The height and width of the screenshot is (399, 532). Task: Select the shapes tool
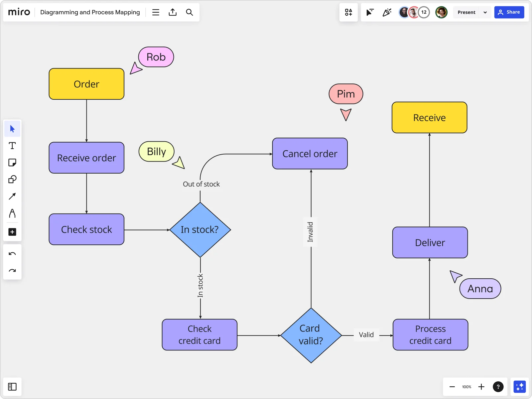pyautogui.click(x=12, y=180)
